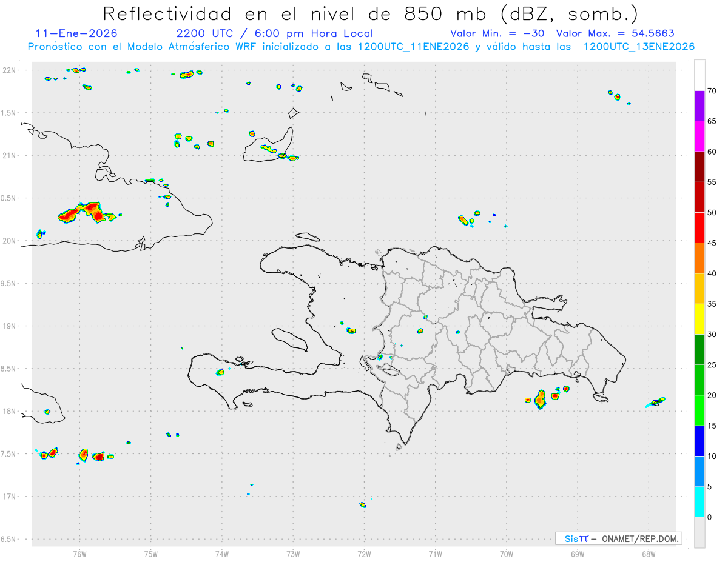
Task: Click the '70' value on the color scale
Action: tap(712, 91)
